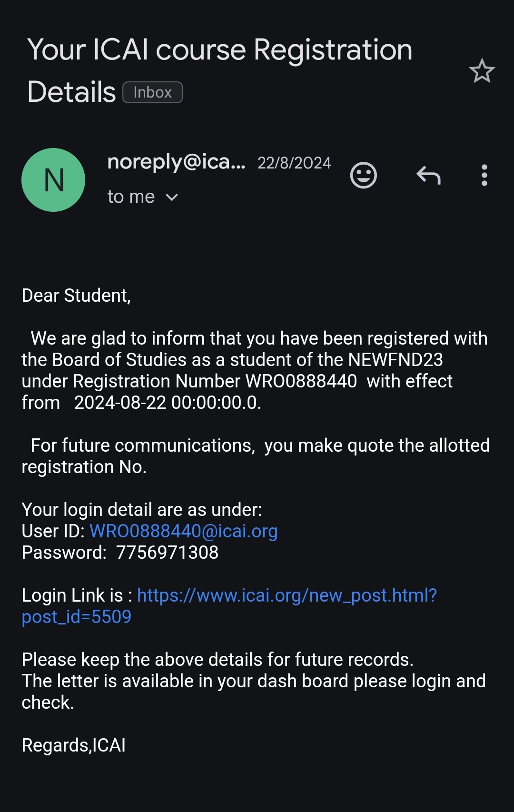
Task: Tap the 'post_id=5509' portion of the link
Action: [77, 617]
